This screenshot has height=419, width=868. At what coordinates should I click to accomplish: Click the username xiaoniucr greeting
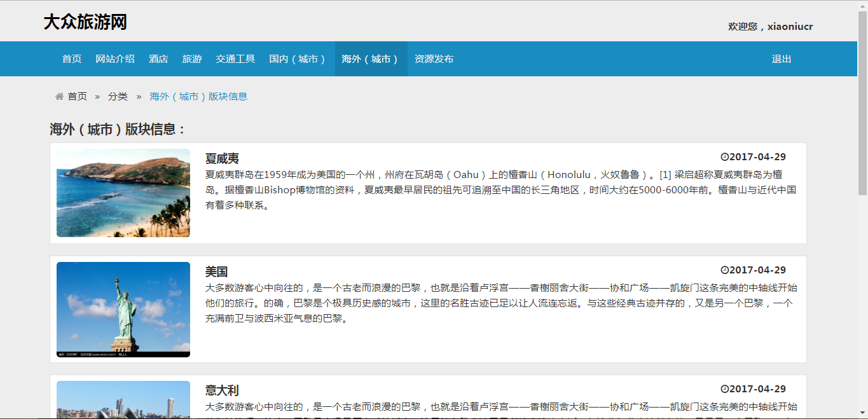[771, 27]
